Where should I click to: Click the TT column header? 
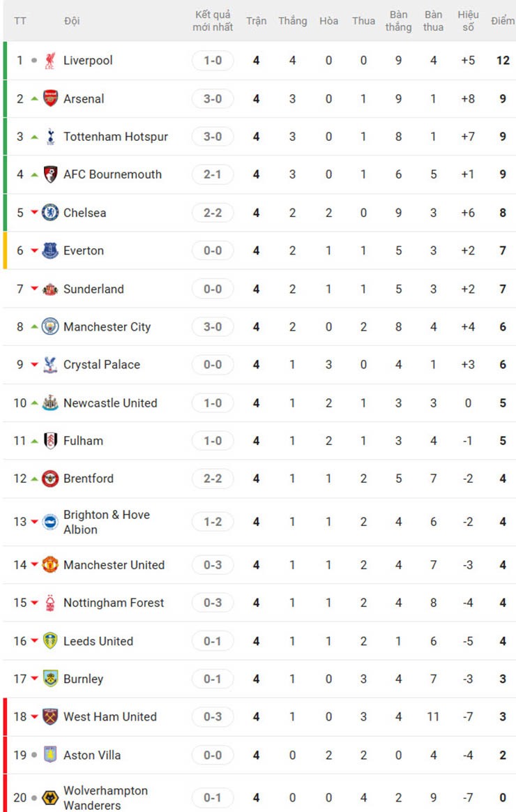pyautogui.click(x=20, y=21)
